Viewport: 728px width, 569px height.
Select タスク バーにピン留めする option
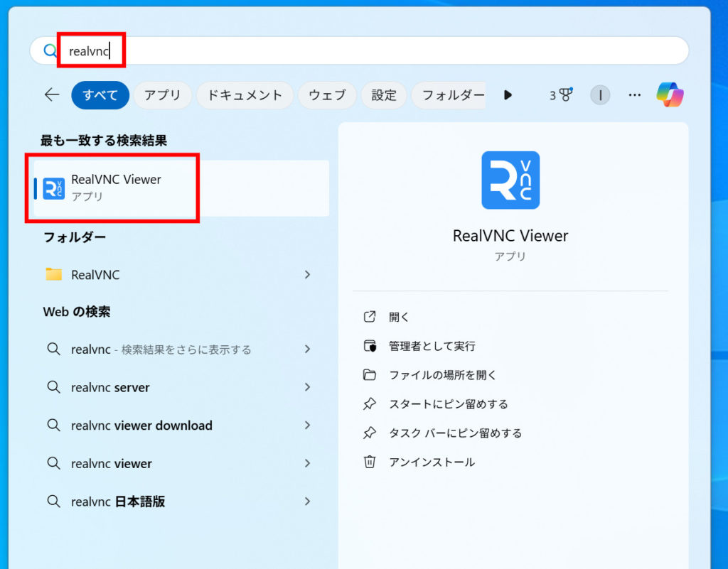pos(455,433)
